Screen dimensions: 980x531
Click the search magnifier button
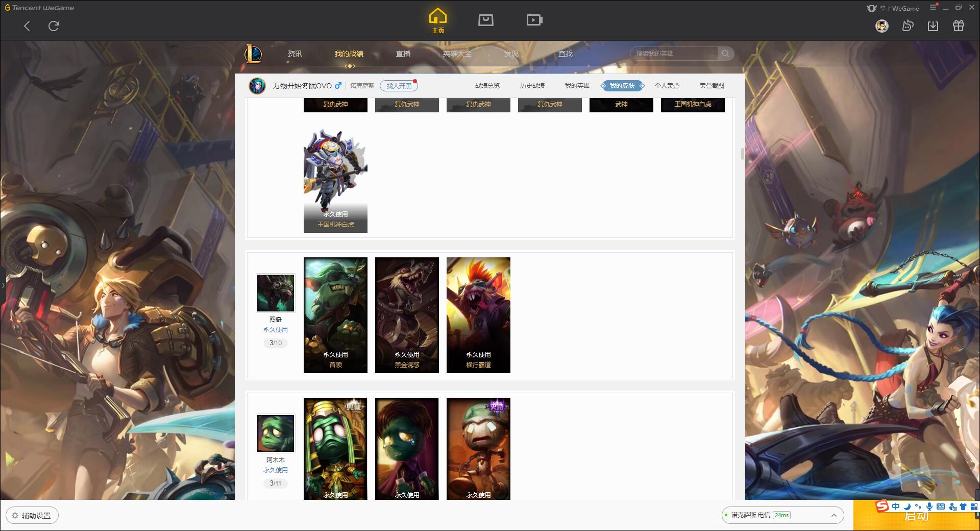click(725, 54)
